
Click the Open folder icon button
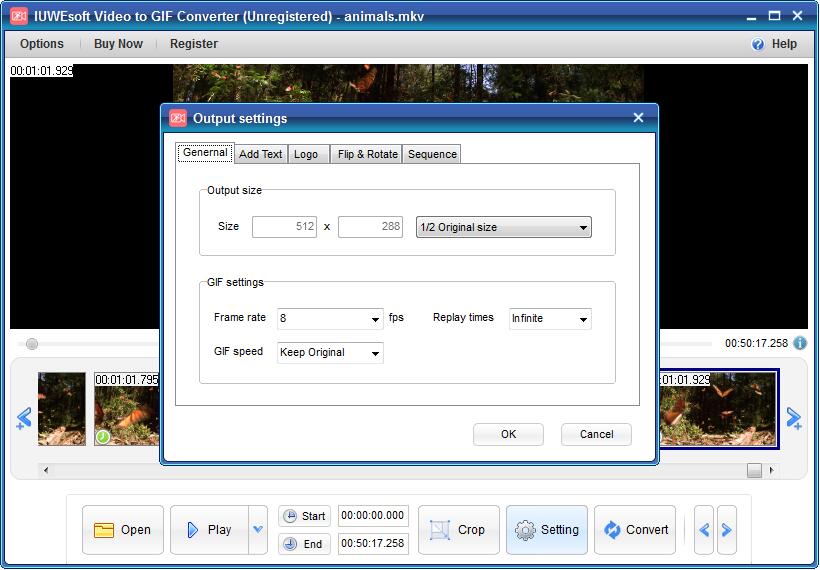[123, 530]
